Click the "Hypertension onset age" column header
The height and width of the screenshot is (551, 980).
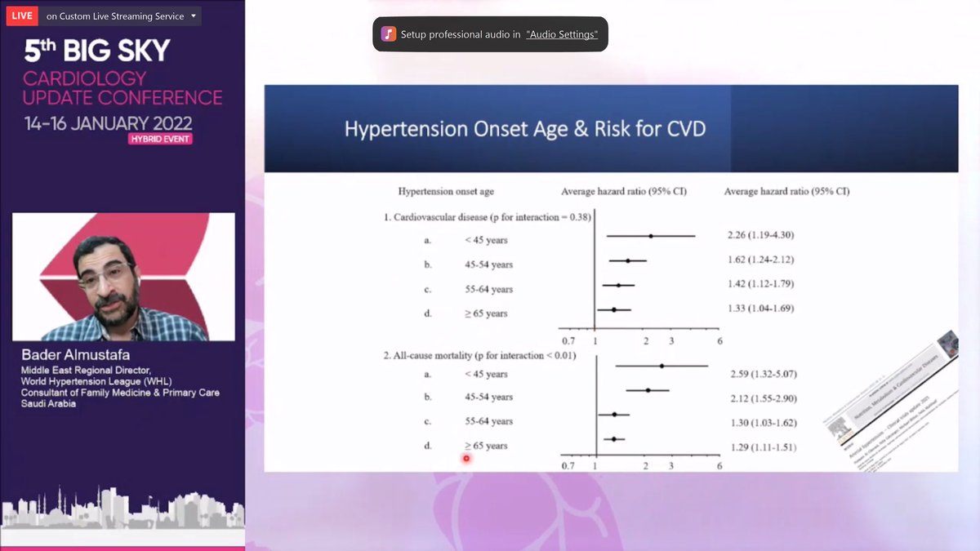[x=446, y=191]
